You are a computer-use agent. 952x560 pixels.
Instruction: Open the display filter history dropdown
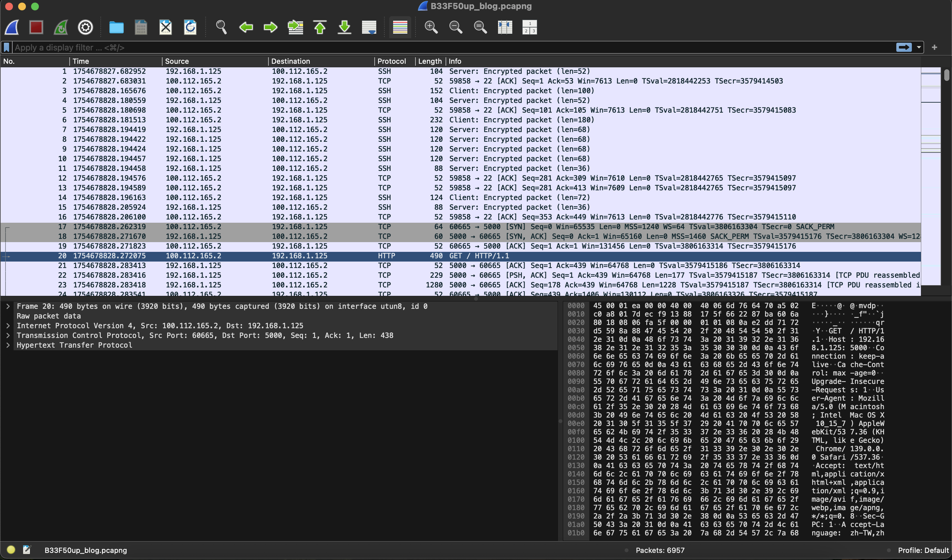[919, 48]
